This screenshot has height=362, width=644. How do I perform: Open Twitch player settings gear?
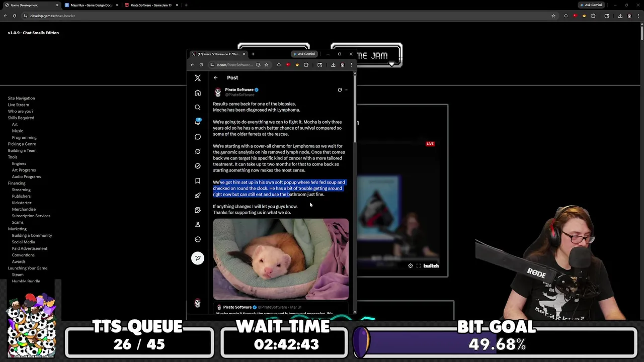[x=411, y=266]
